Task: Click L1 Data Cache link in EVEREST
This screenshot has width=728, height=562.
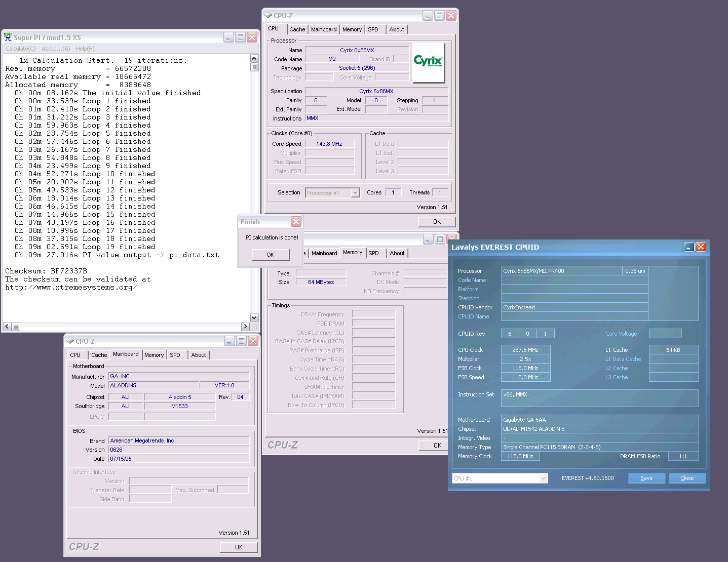Action: 623,359
